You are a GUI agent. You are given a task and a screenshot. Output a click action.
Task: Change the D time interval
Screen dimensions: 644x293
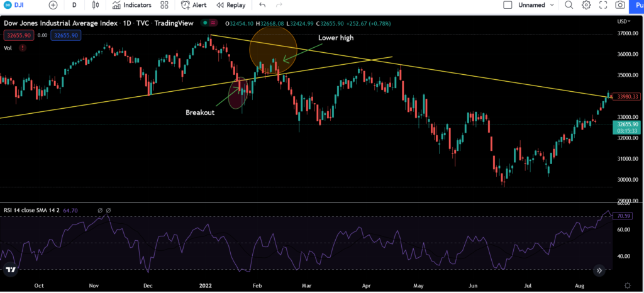(x=74, y=5)
